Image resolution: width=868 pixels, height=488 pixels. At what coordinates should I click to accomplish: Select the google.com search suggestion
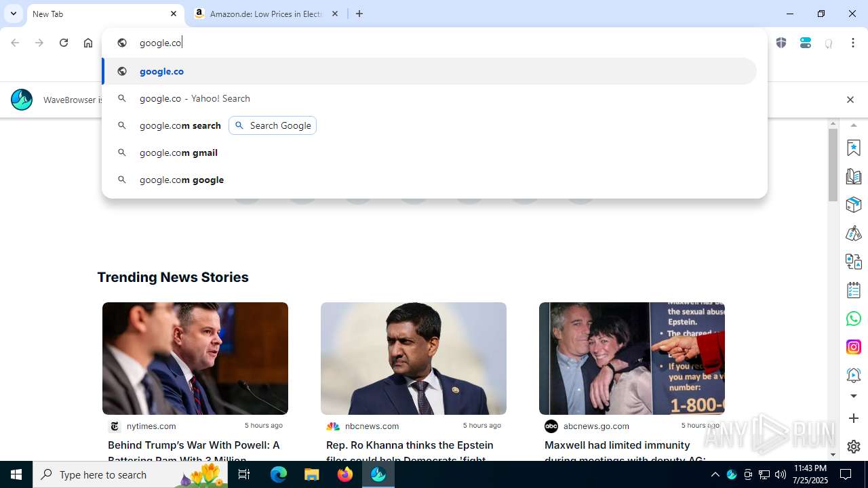180,125
